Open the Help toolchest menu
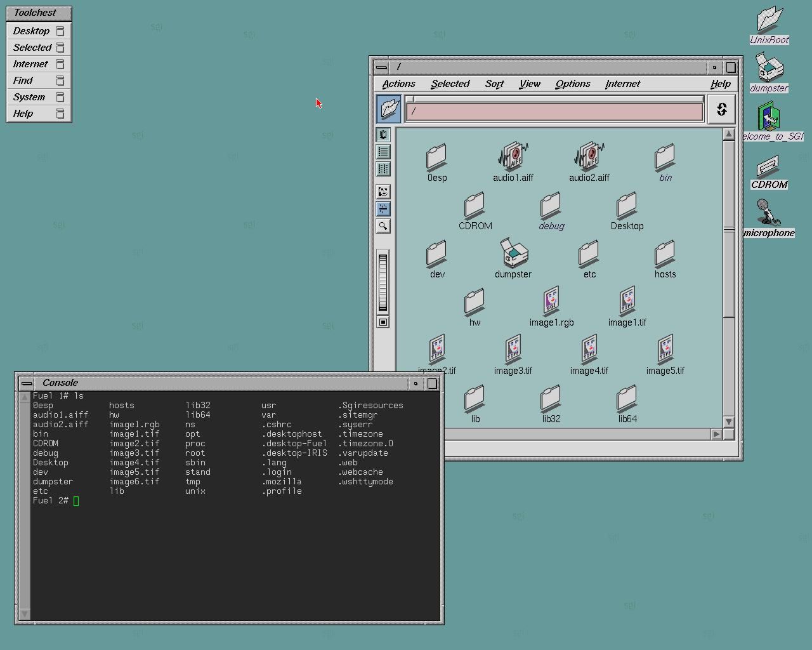Viewport: 812px width, 650px height. point(39,113)
